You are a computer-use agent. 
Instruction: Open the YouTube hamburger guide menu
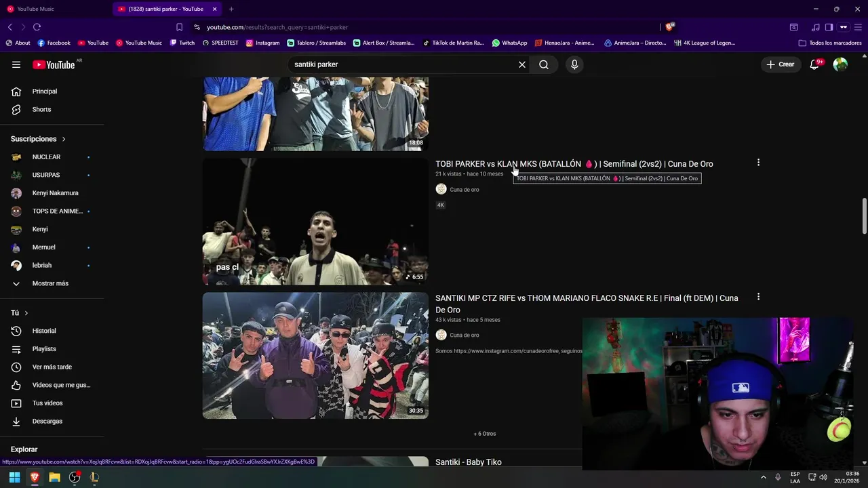point(16,64)
